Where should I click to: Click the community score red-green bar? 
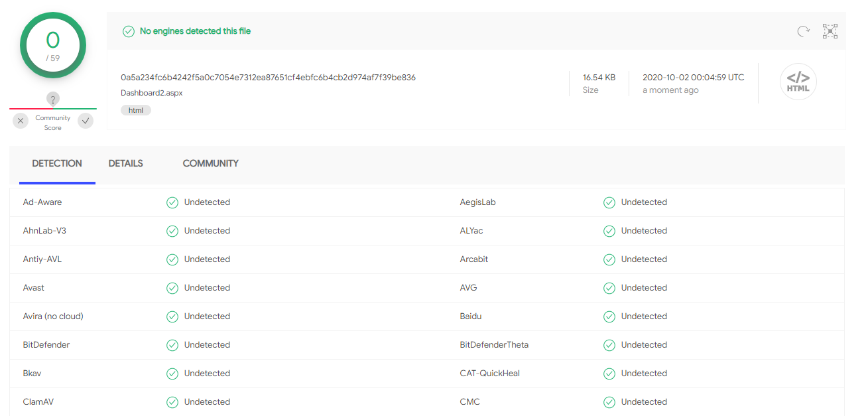(53, 109)
